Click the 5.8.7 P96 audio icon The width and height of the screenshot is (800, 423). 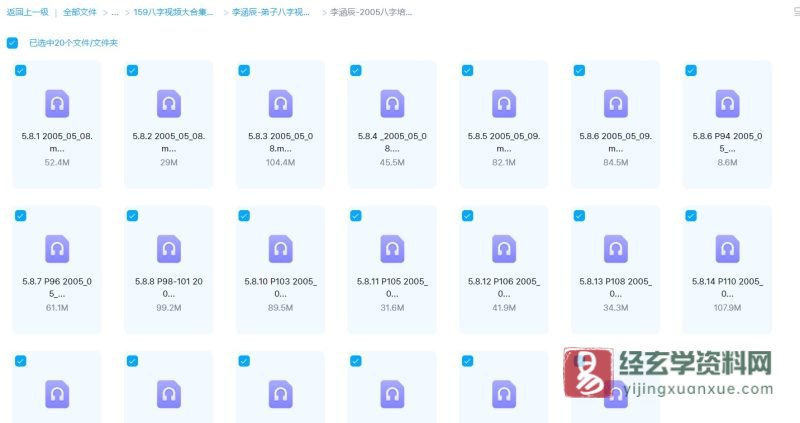pos(57,249)
